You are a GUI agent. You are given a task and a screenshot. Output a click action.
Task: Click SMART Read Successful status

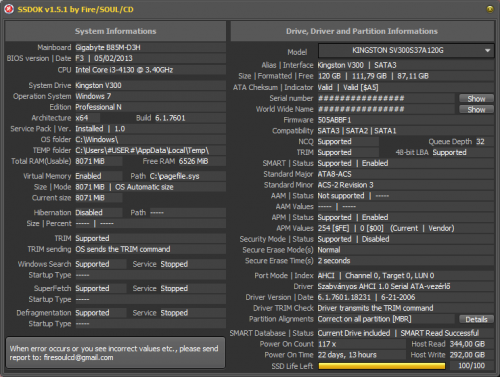[440, 333]
